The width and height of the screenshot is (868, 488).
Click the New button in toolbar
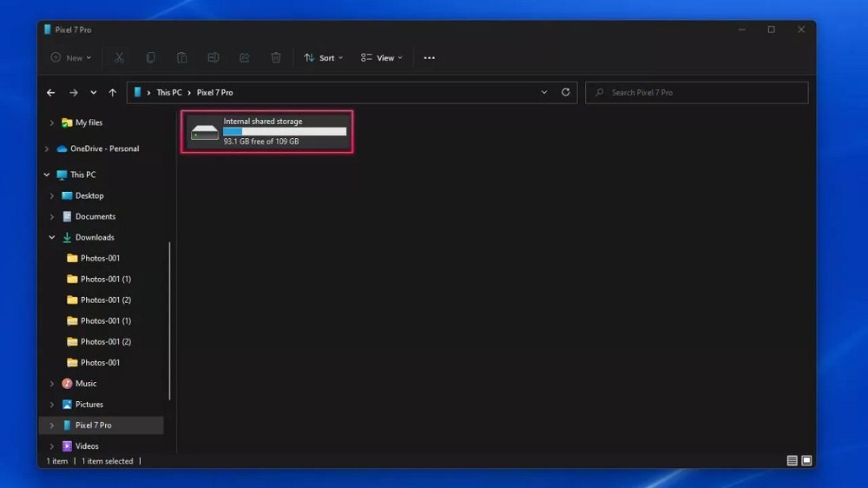[71, 58]
